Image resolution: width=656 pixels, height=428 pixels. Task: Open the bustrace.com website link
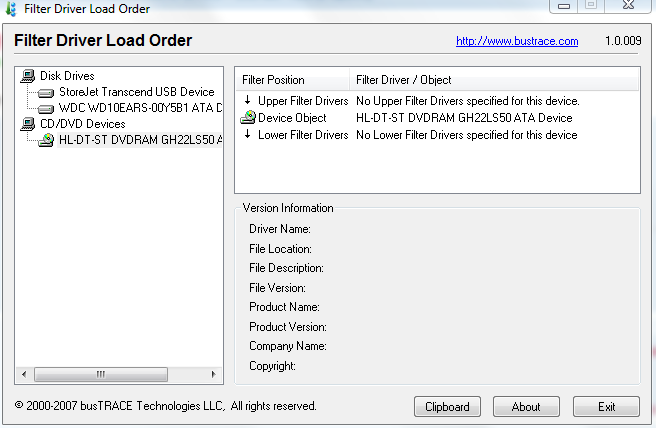517,41
